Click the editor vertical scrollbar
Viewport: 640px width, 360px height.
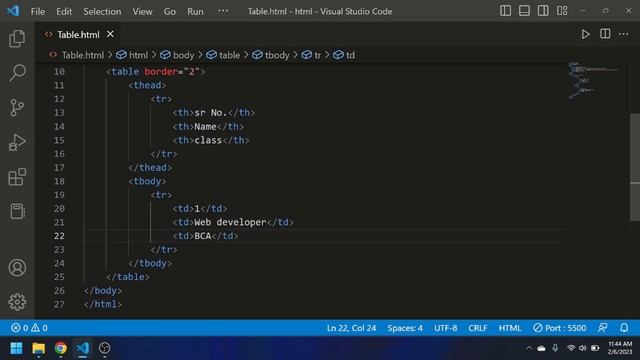coord(635,167)
